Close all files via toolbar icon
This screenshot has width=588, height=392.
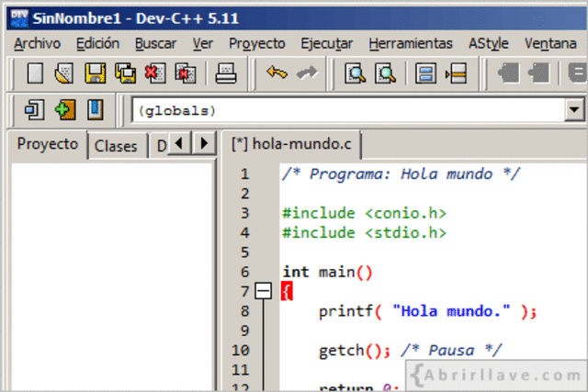pos(186,73)
